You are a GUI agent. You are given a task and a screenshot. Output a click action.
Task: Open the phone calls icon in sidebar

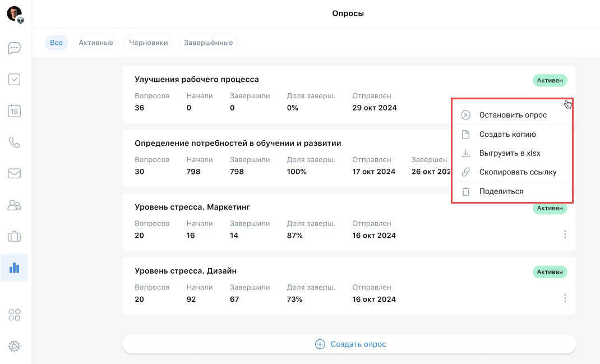pos(15,142)
